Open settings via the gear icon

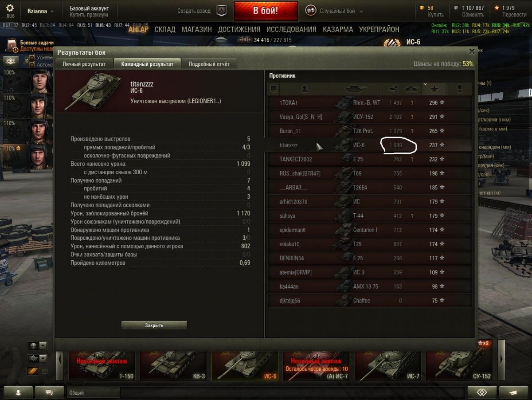[10, 8]
